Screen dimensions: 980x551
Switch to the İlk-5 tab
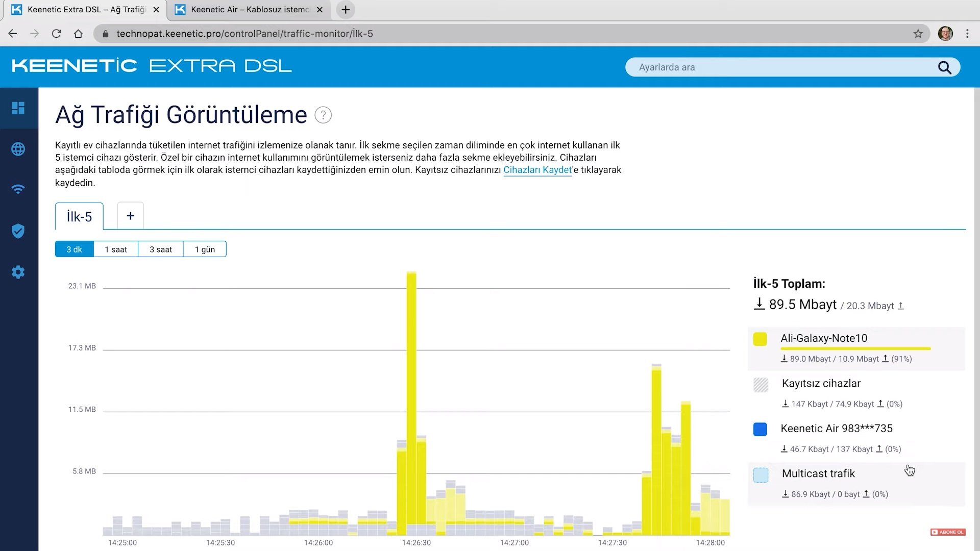click(x=79, y=217)
